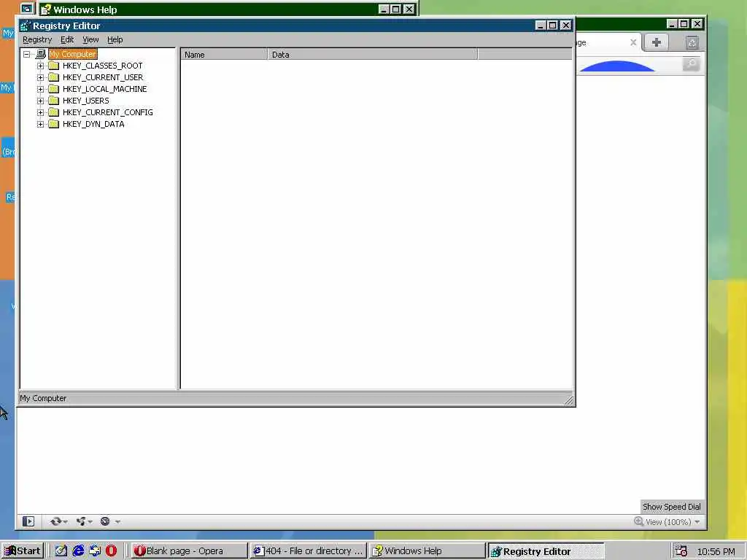Expand the HKEY_CURRENT_CONFIG key
The width and height of the screenshot is (747, 560).
point(41,112)
